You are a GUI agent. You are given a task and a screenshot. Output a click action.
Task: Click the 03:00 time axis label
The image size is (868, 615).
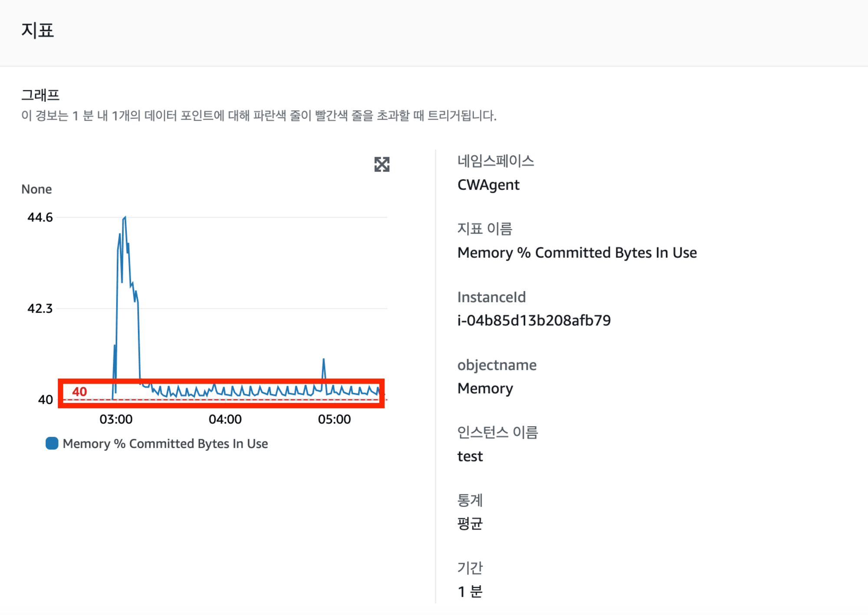point(116,419)
